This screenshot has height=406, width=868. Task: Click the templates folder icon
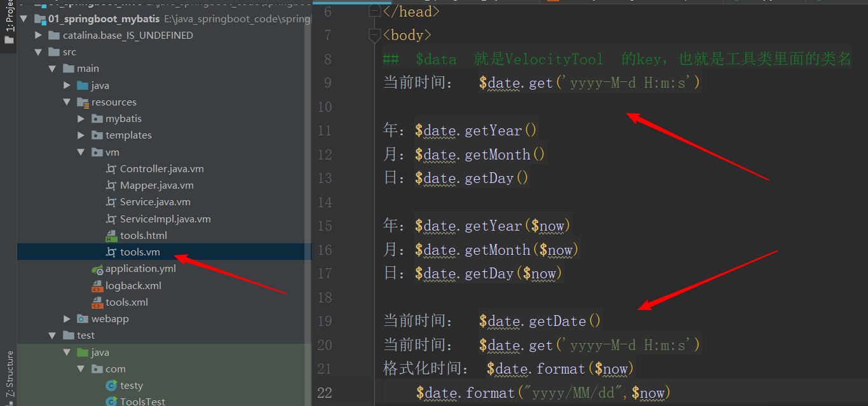point(96,135)
